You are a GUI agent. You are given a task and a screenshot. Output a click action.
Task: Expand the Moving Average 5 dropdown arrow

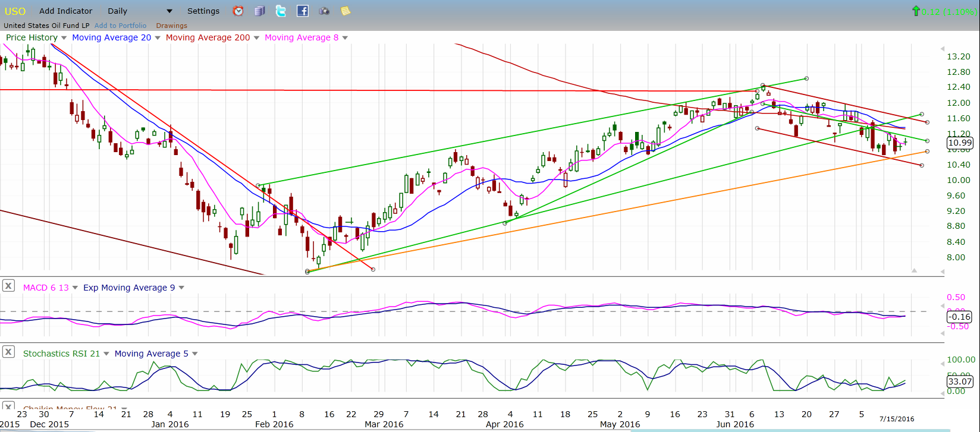[194, 354]
